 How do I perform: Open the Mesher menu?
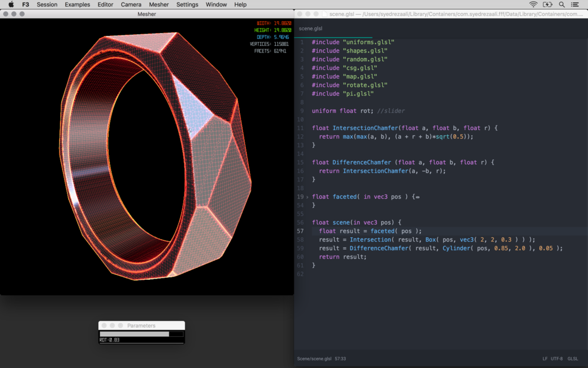[x=159, y=5]
